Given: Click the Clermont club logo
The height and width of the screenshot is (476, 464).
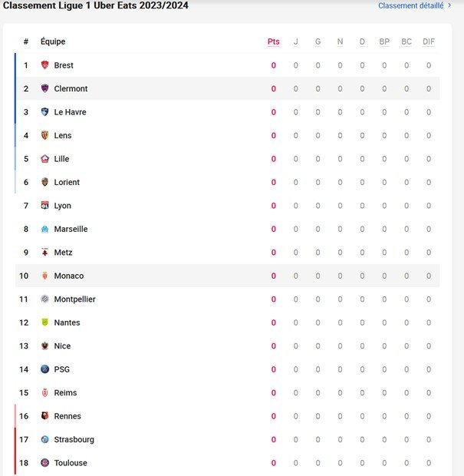Looking at the screenshot, I should tap(45, 88).
